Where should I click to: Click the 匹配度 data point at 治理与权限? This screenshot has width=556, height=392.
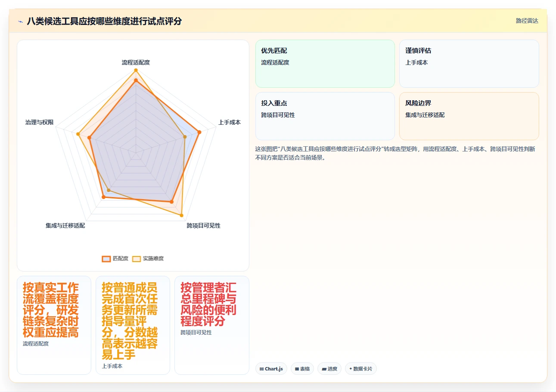[x=89, y=138]
